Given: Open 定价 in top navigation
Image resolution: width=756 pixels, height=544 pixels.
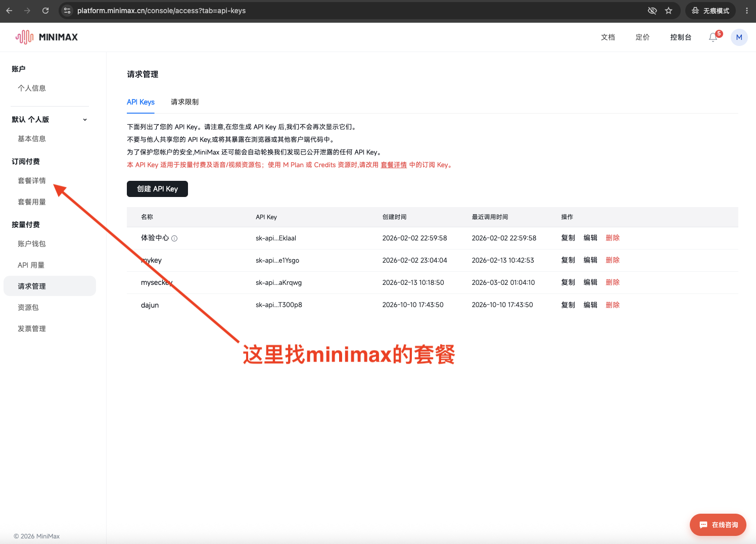Looking at the screenshot, I should pyautogui.click(x=642, y=37).
